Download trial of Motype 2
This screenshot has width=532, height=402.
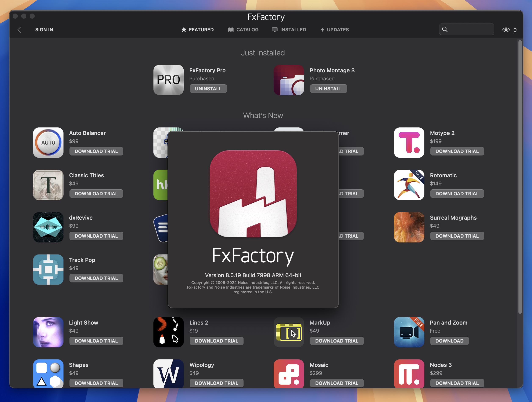pyautogui.click(x=457, y=151)
